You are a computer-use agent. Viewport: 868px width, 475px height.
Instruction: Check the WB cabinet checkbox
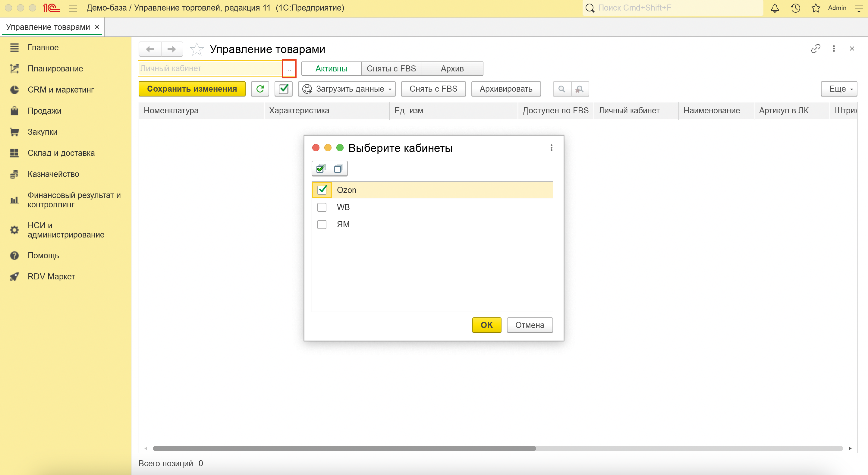(x=322, y=207)
